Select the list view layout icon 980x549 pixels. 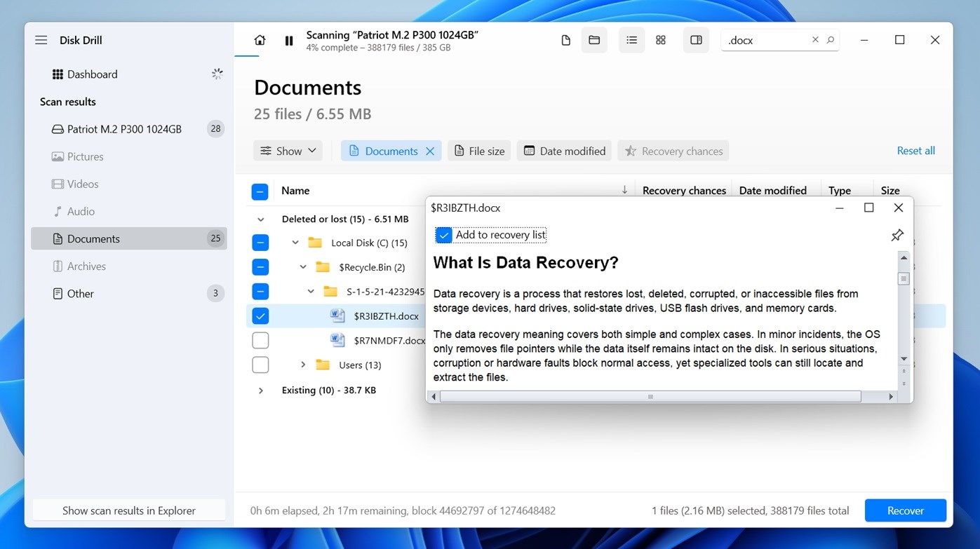(631, 41)
